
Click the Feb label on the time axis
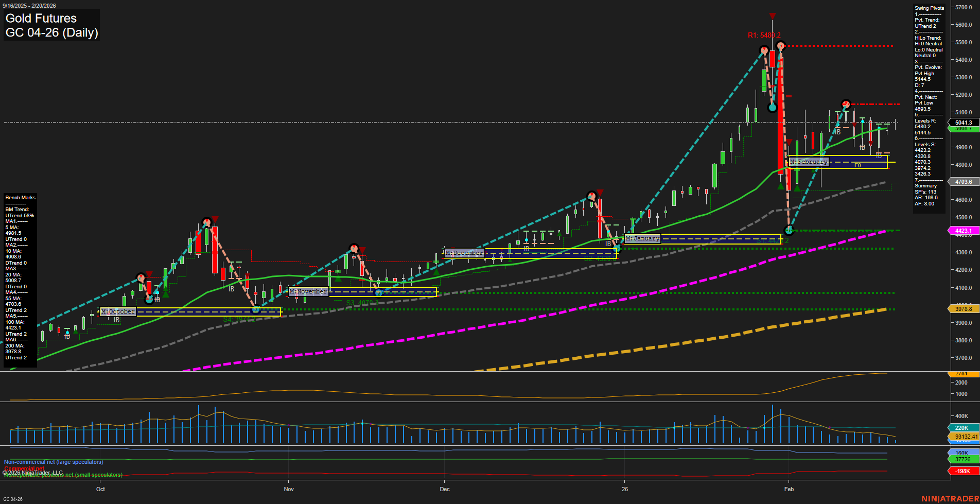(789, 489)
